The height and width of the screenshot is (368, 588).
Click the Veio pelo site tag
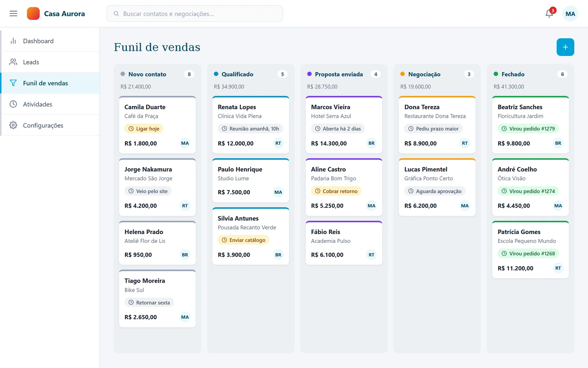click(148, 191)
